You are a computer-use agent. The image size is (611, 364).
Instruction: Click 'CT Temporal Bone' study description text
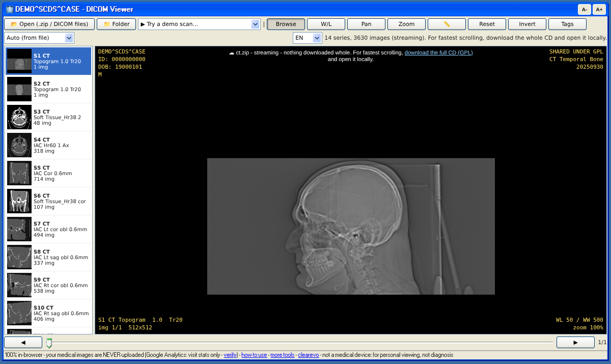576,59
